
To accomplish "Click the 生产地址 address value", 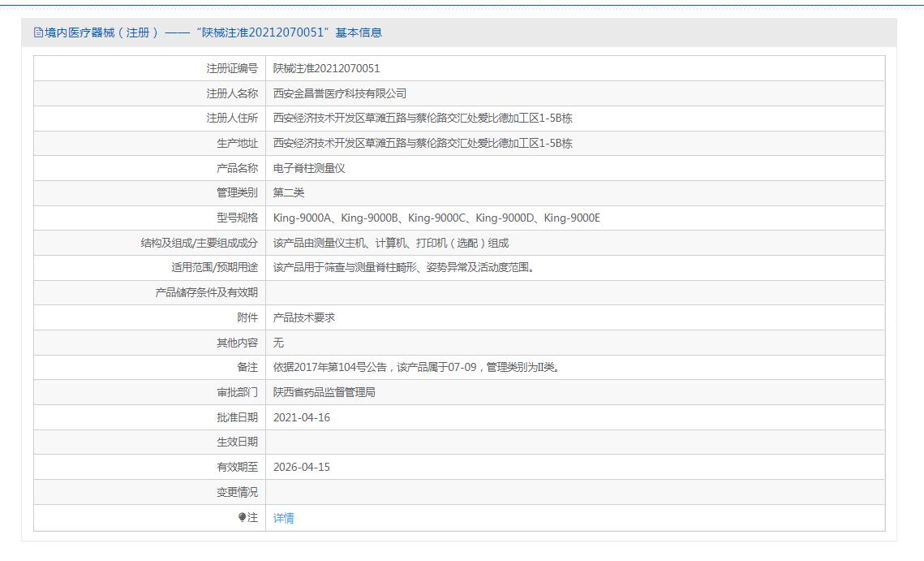I will (x=423, y=144).
